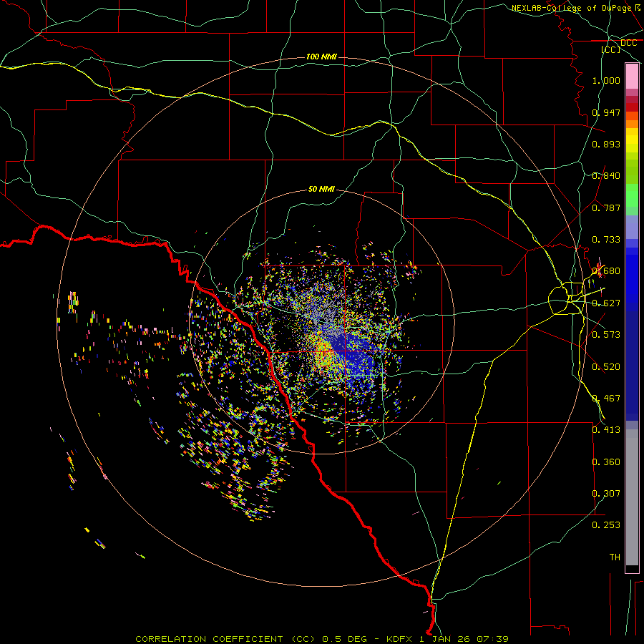Click the 'CORRELATION COEFFICIENT (CC)' caption text

click(x=225, y=639)
